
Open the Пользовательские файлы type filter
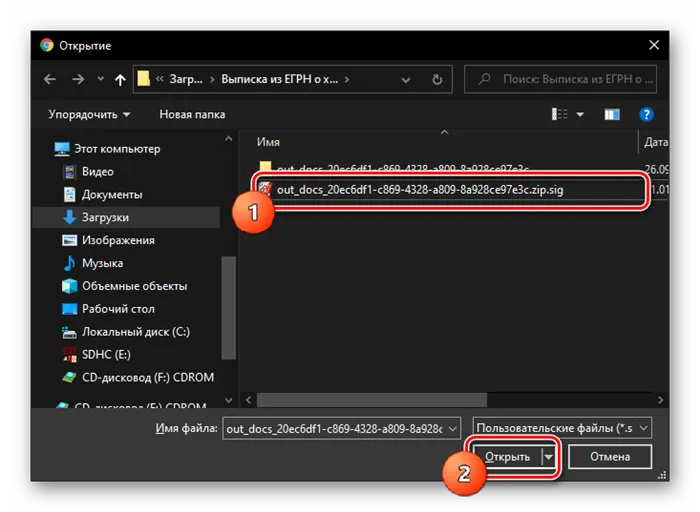562,428
